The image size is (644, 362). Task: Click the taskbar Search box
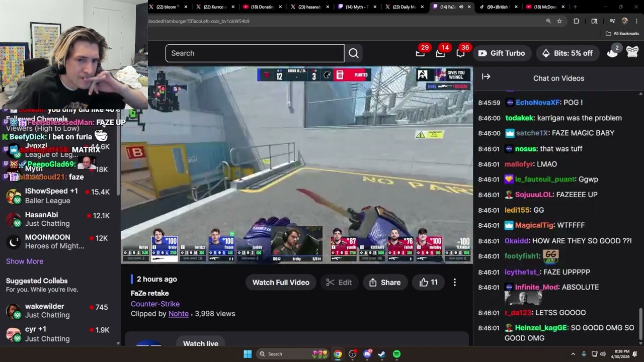(293, 354)
